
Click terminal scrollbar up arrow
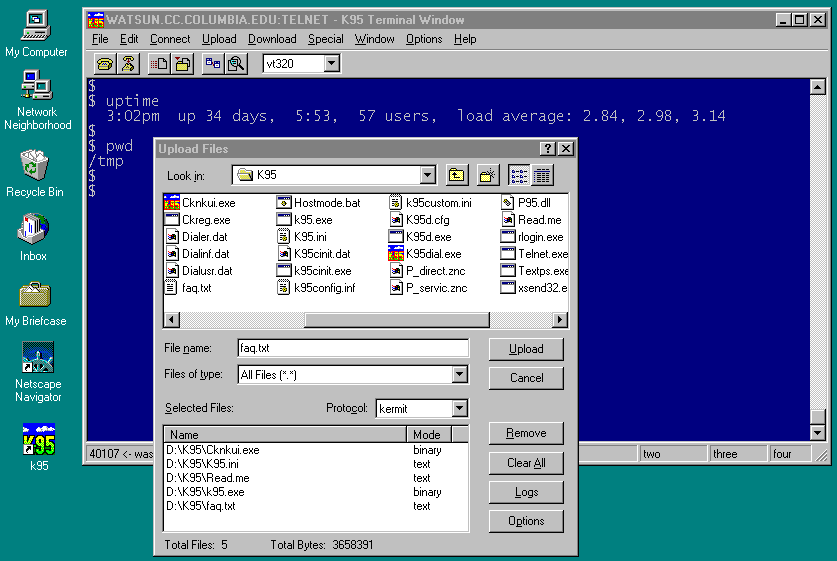click(818, 86)
